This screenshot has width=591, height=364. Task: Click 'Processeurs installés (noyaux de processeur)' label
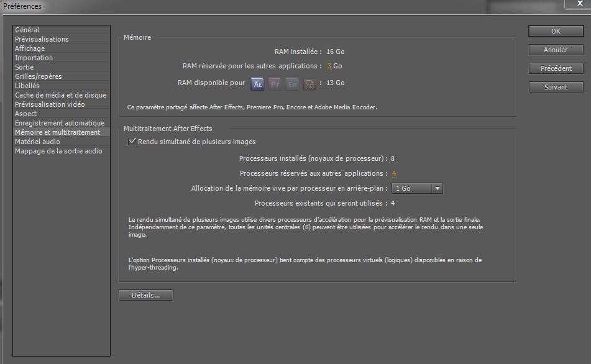click(x=313, y=158)
